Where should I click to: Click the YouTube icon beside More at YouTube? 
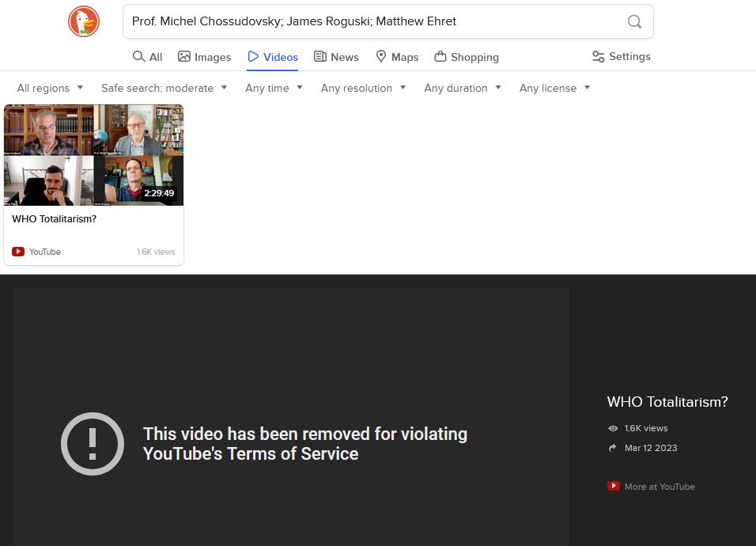pos(614,486)
